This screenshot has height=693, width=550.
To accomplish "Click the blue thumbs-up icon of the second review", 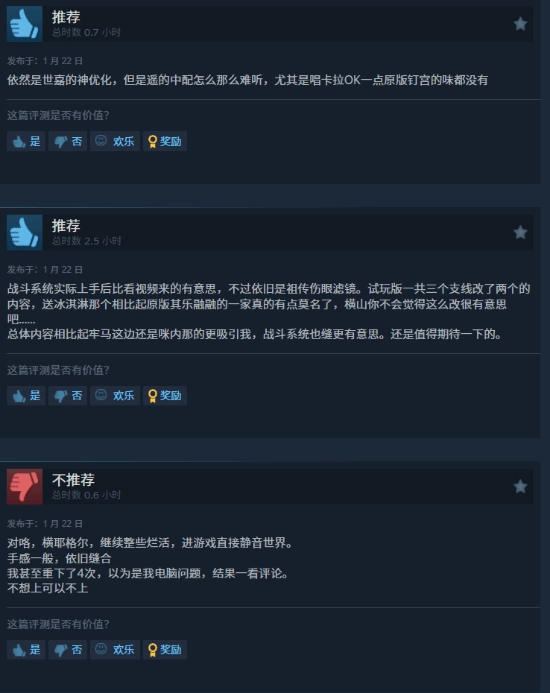I will tap(24, 232).
